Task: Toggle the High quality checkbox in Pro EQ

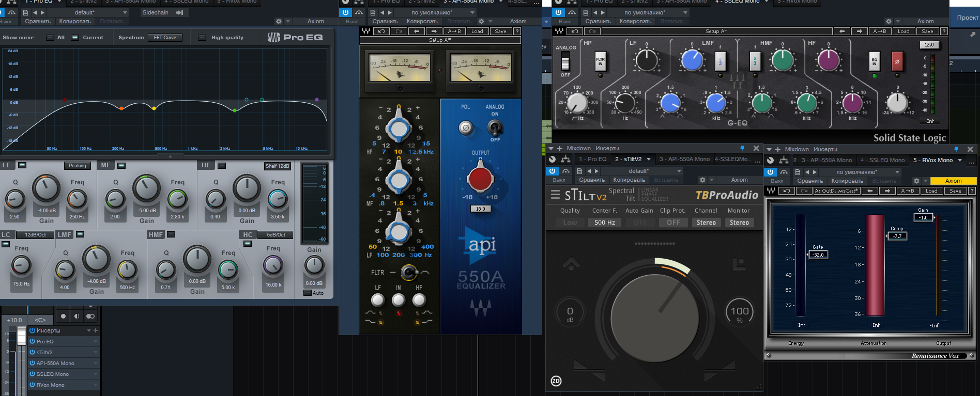Action: coord(202,37)
